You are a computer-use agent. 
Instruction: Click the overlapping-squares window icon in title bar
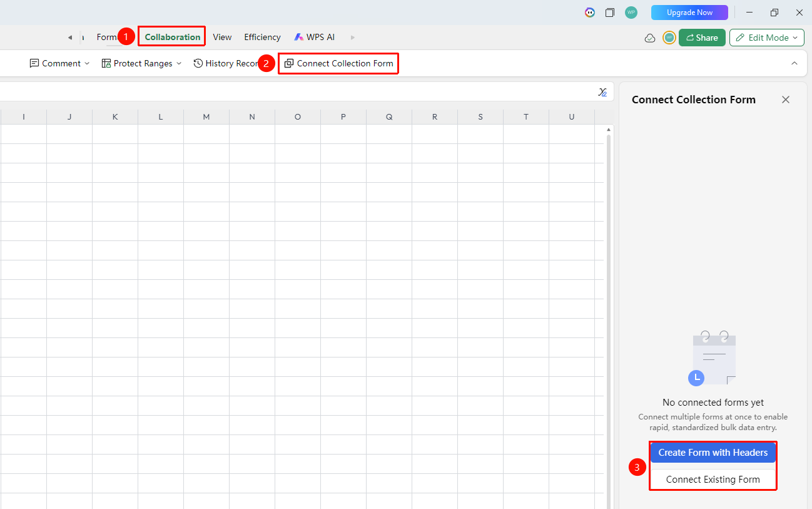click(610, 13)
